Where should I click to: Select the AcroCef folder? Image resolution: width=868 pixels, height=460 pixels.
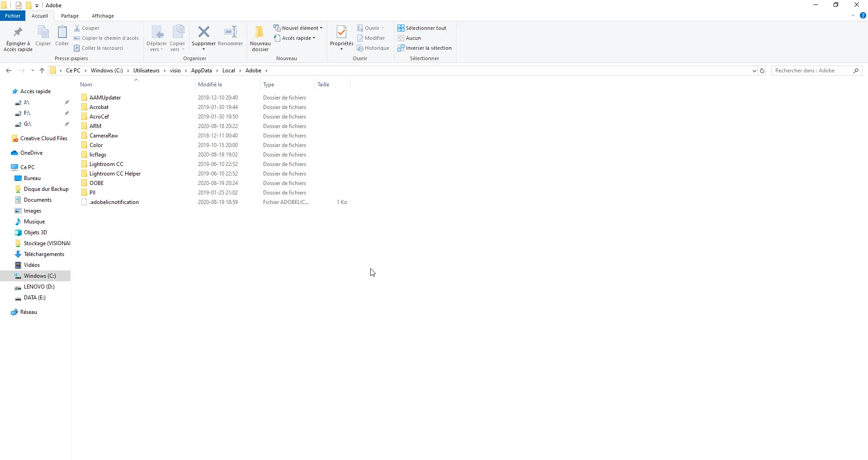click(99, 117)
